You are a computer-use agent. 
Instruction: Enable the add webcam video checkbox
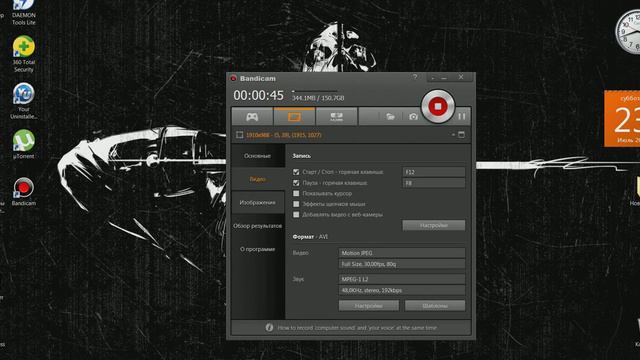point(296,215)
